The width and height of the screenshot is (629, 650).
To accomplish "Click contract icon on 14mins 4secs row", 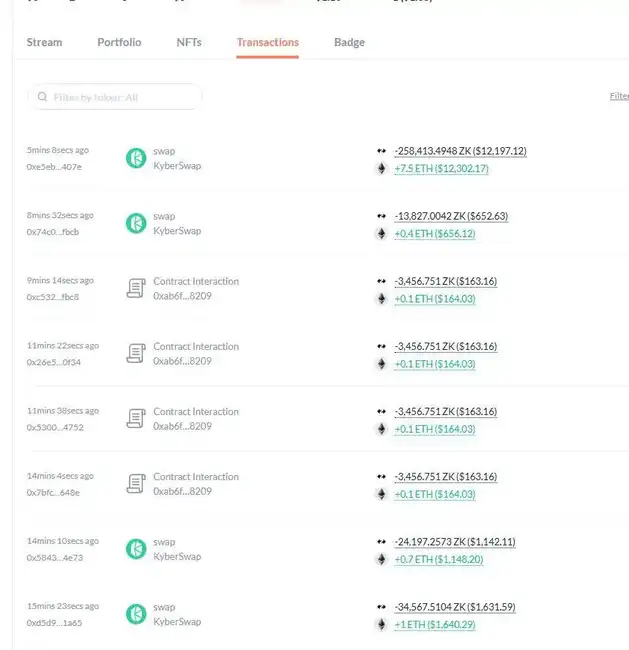I will click(135, 484).
